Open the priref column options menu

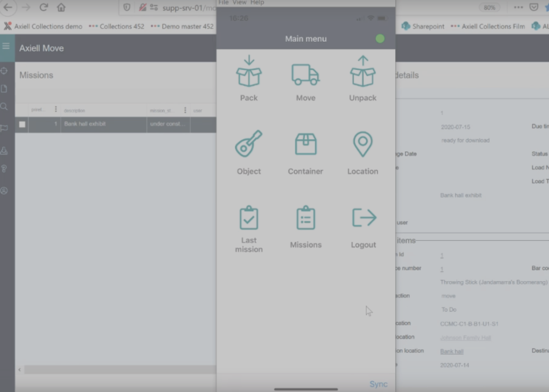[x=56, y=109]
